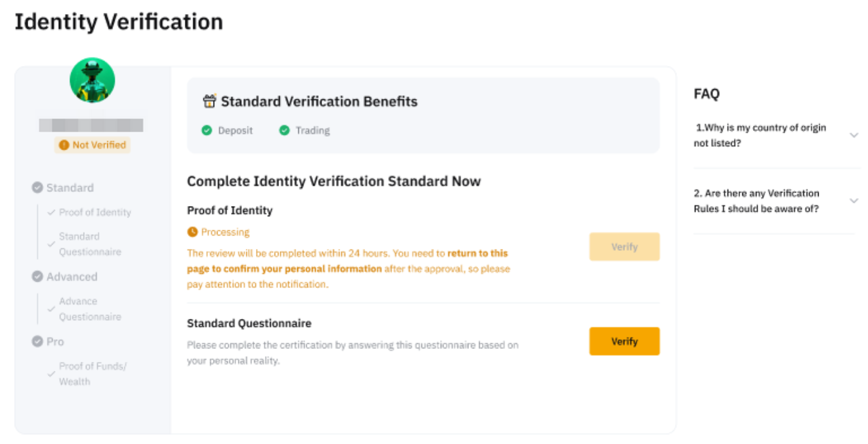Viewport: 868px width, 444px height.
Task: Select Standard Questionnaire in the sidebar
Action: click(x=90, y=244)
